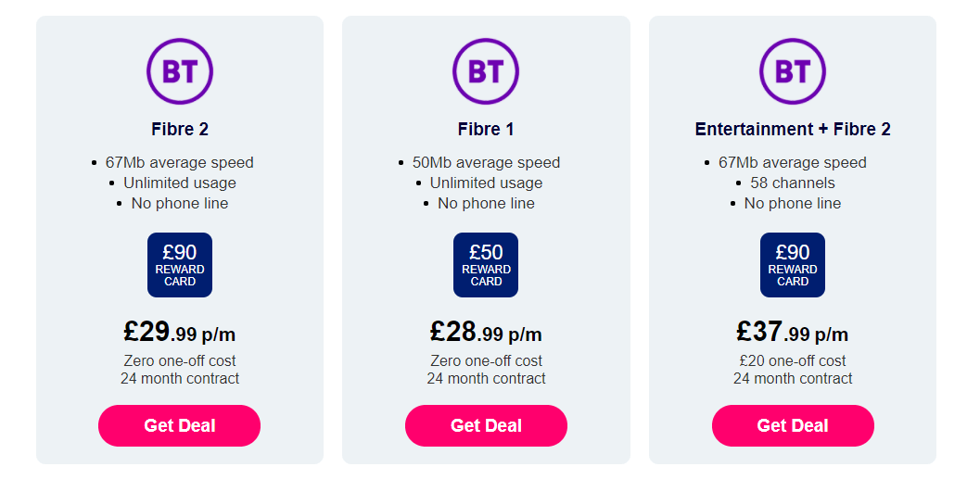Get Deal for Fibre 1 plan
The width and height of the screenshot is (980, 492).
point(486,426)
